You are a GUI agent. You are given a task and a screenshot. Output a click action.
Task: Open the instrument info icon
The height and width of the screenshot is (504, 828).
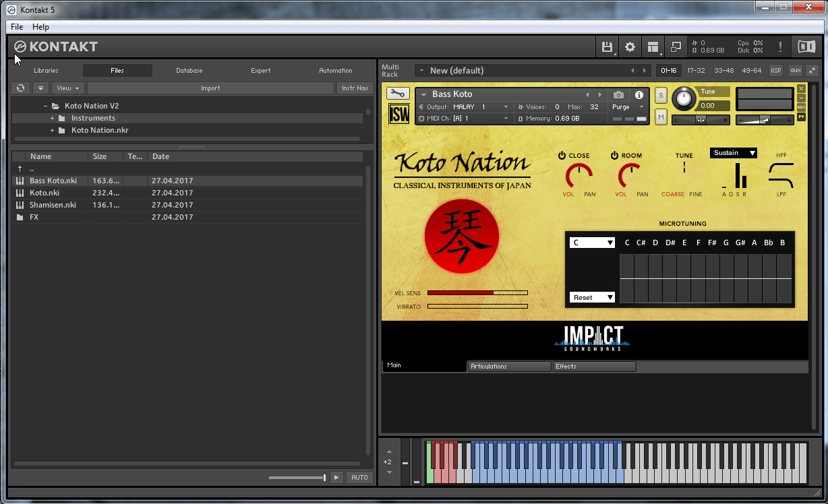pos(639,95)
